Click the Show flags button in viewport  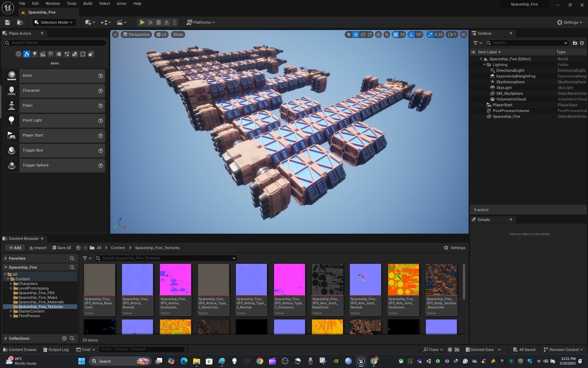pyautogui.click(x=178, y=34)
